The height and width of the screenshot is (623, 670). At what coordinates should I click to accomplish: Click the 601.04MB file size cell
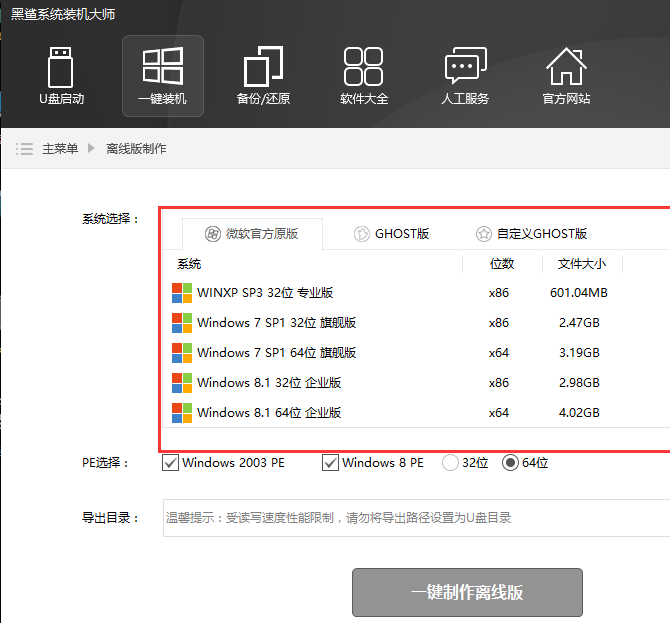point(579,293)
